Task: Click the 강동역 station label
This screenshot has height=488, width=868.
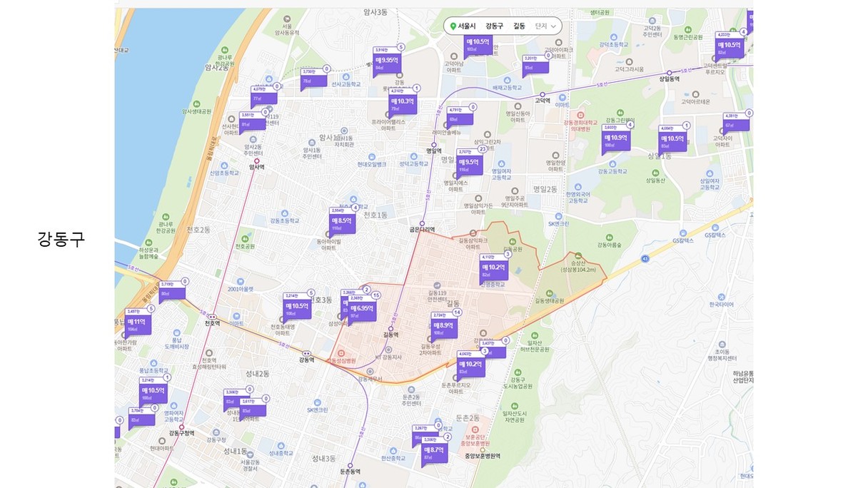Action: pos(307,360)
